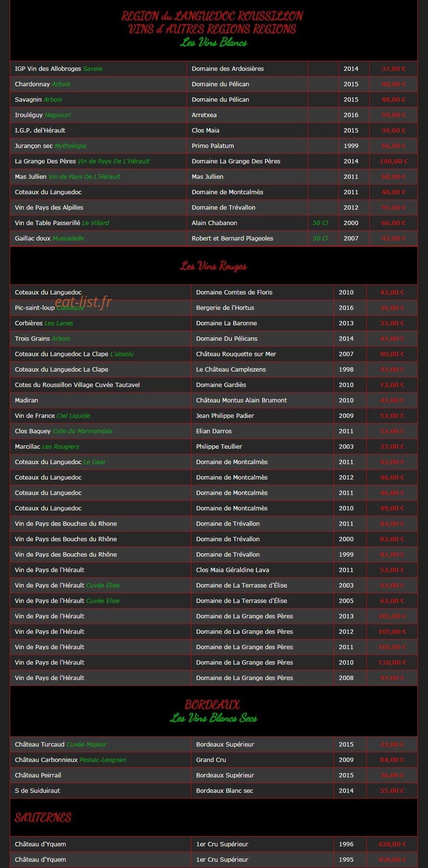The width and height of the screenshot is (428, 868).
Task: Click 'Robert et Bernard Plageoles' producer
Action: click(x=232, y=238)
